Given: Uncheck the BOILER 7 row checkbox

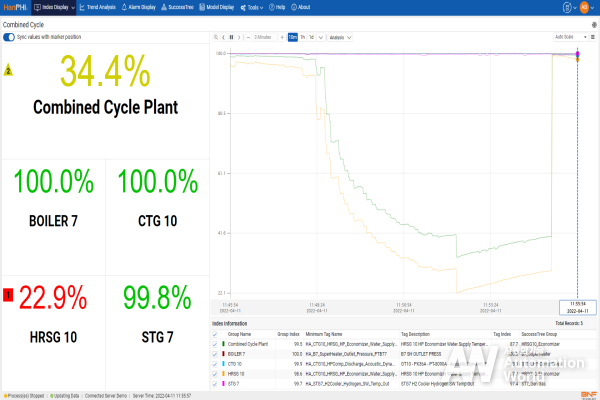Looking at the screenshot, I should click(215, 354).
